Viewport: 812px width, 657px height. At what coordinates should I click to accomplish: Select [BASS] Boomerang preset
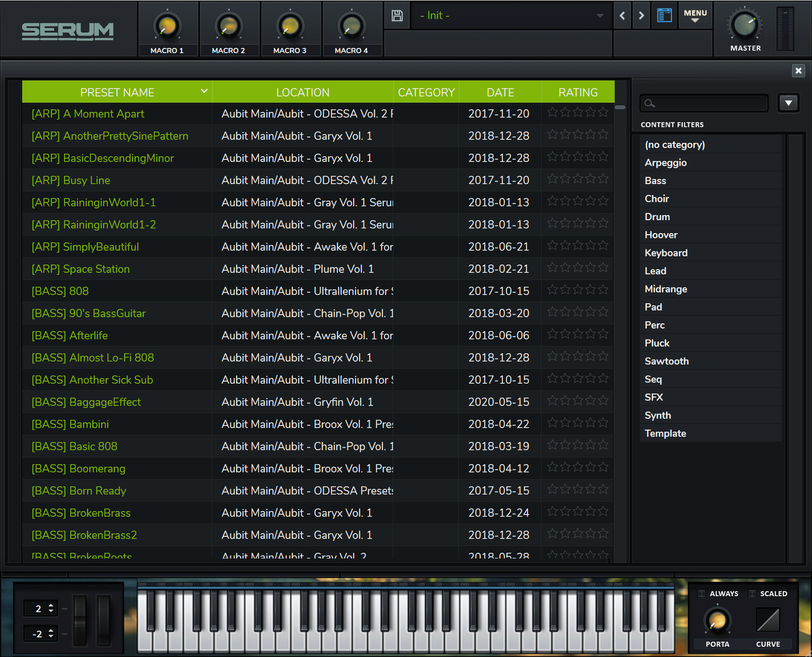pos(79,468)
